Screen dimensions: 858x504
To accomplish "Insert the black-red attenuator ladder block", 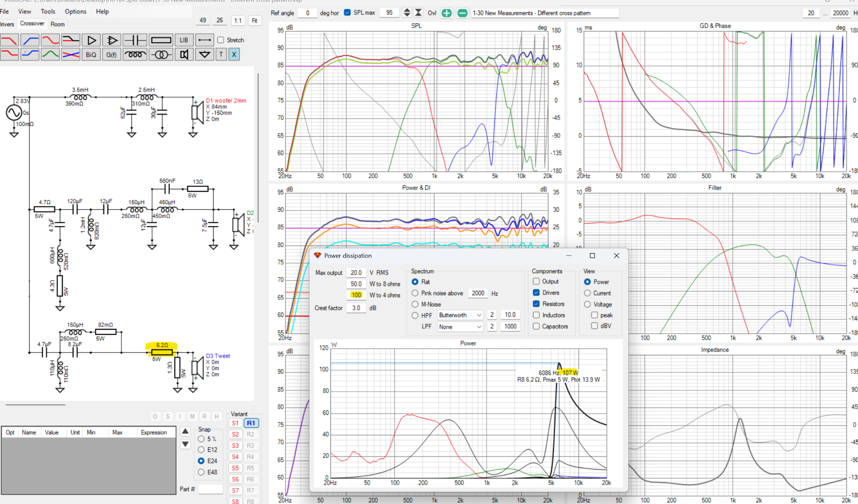I will 71,40.
